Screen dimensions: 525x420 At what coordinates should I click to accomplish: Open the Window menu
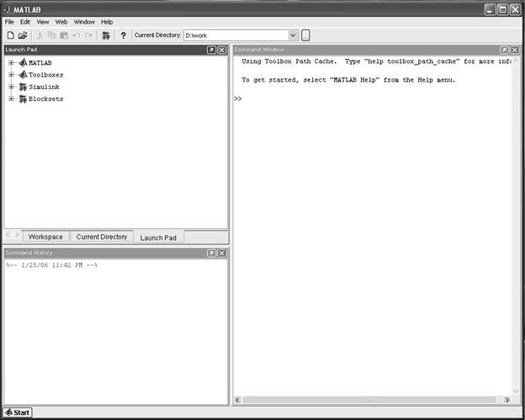pos(84,22)
